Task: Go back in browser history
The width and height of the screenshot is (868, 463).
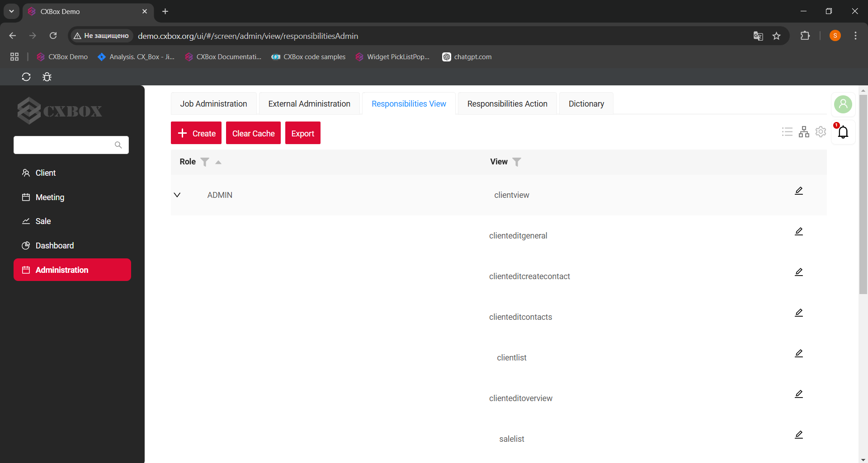Action: tap(13, 36)
